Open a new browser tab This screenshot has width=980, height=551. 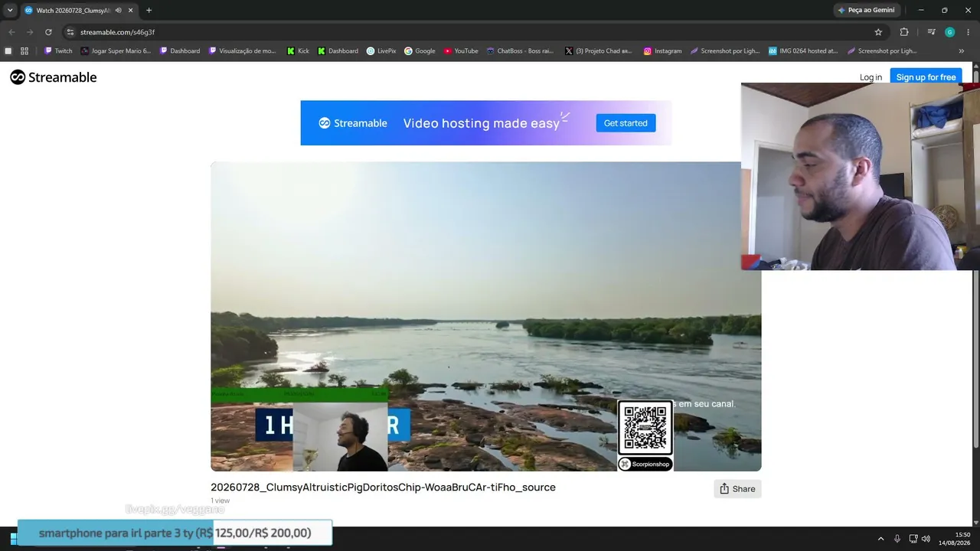point(149,11)
